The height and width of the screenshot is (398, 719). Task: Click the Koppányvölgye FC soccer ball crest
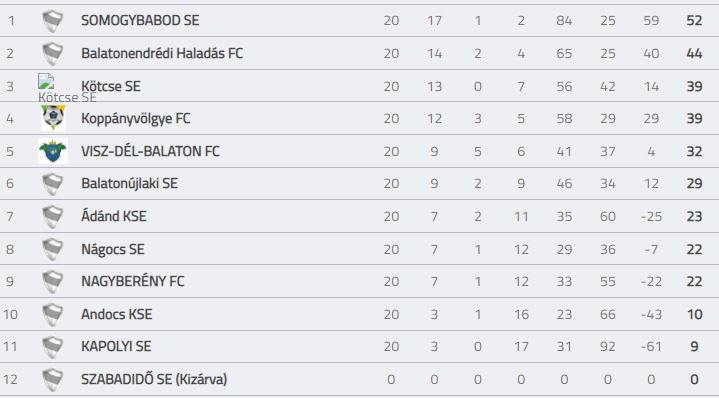click(x=53, y=118)
